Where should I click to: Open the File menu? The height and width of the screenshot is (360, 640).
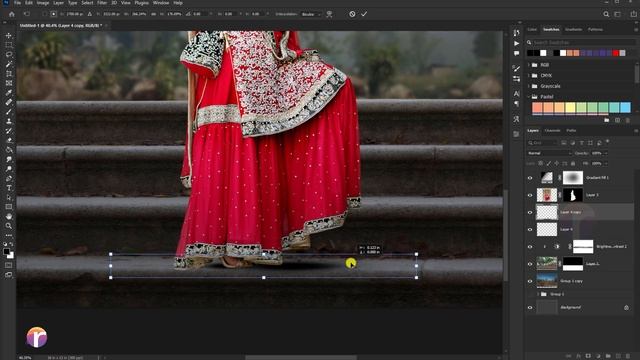17,3
